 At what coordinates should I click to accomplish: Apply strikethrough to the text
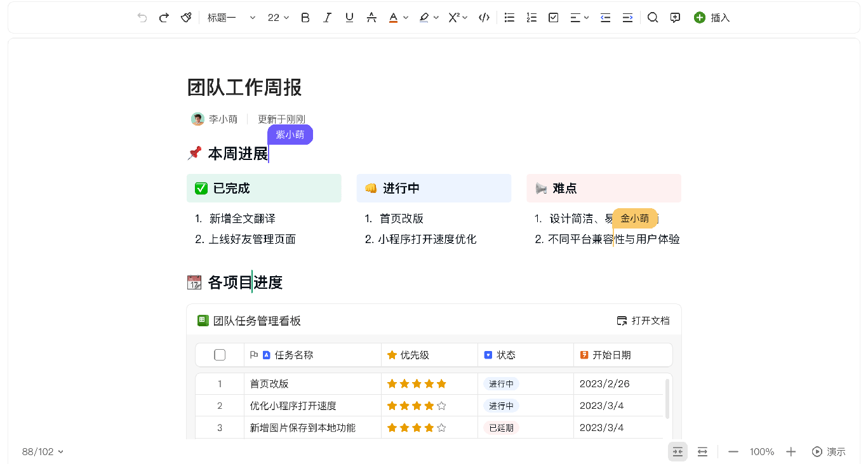click(371, 18)
